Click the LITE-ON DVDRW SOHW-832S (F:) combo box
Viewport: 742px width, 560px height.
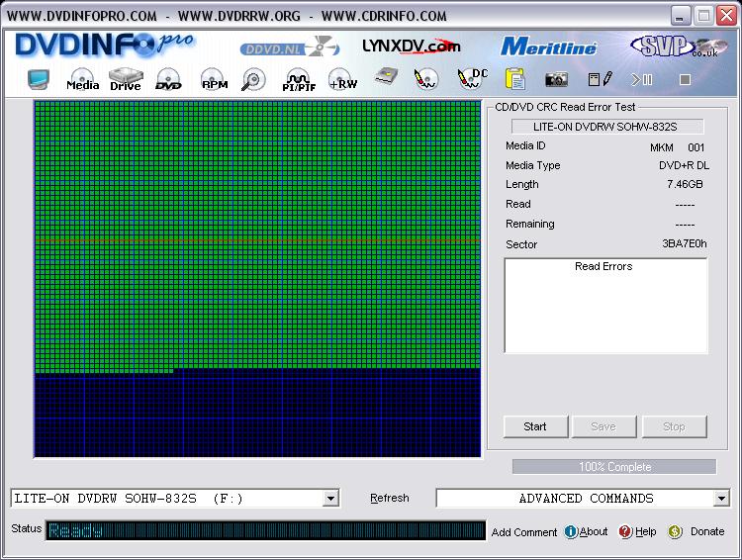[175, 499]
